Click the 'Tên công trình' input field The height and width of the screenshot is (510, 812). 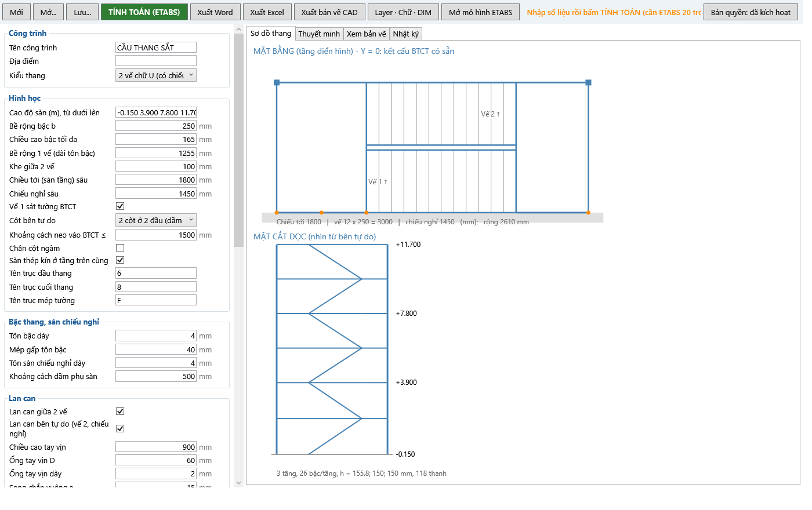156,48
